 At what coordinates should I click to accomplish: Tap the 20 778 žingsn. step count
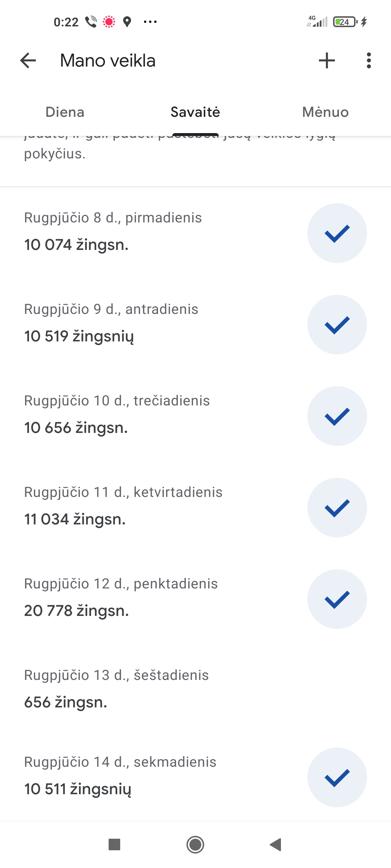click(76, 611)
